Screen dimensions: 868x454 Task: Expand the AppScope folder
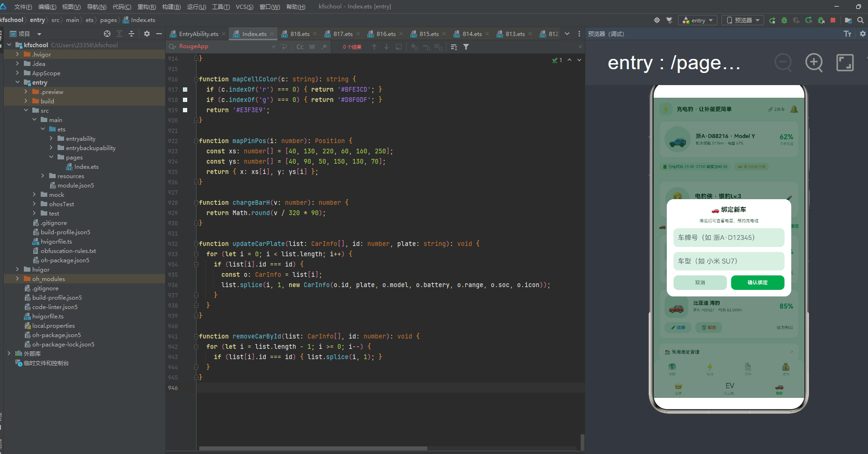[17, 73]
